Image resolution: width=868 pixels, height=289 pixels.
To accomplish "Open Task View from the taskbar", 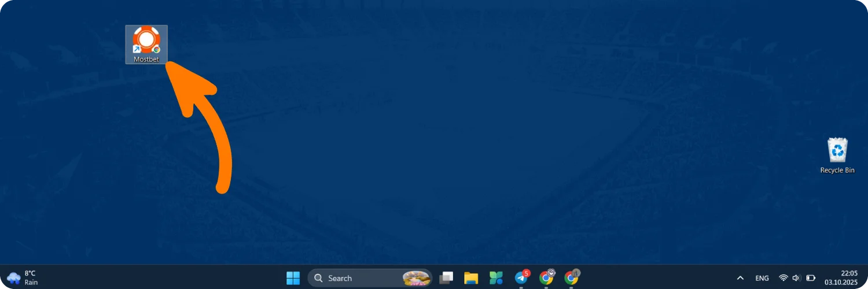I will [x=446, y=278].
